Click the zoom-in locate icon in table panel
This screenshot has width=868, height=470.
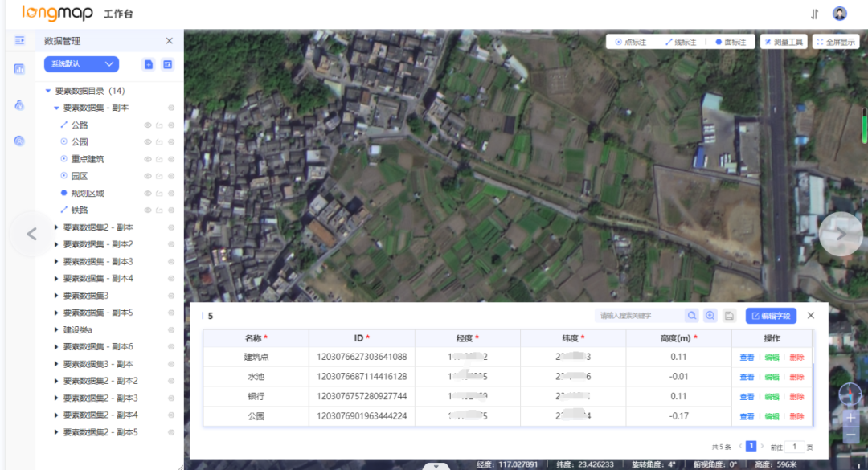tap(710, 316)
